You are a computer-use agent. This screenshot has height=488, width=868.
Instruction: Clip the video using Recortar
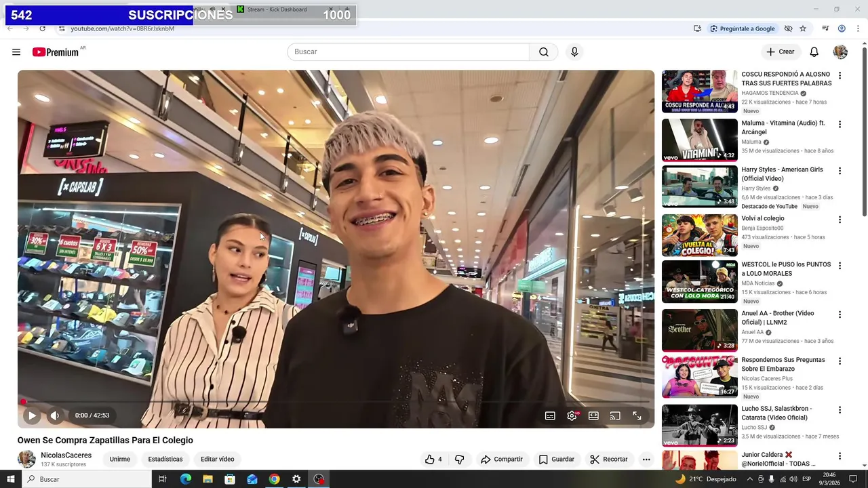609,460
